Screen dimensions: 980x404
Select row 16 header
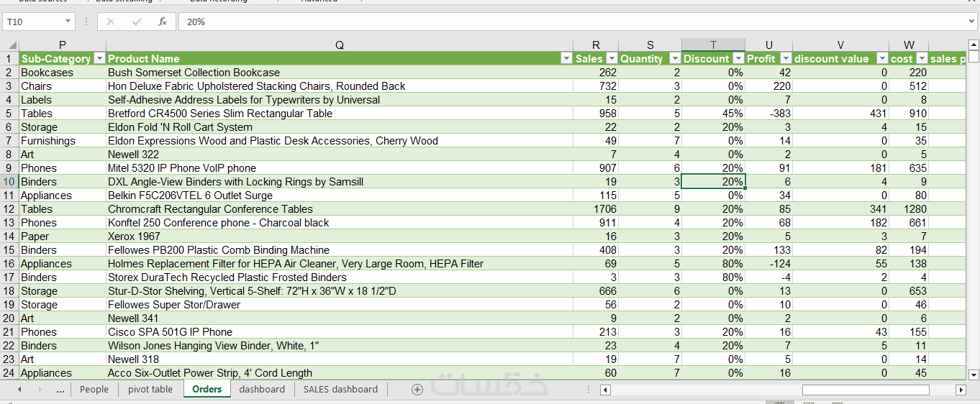pos(9,264)
